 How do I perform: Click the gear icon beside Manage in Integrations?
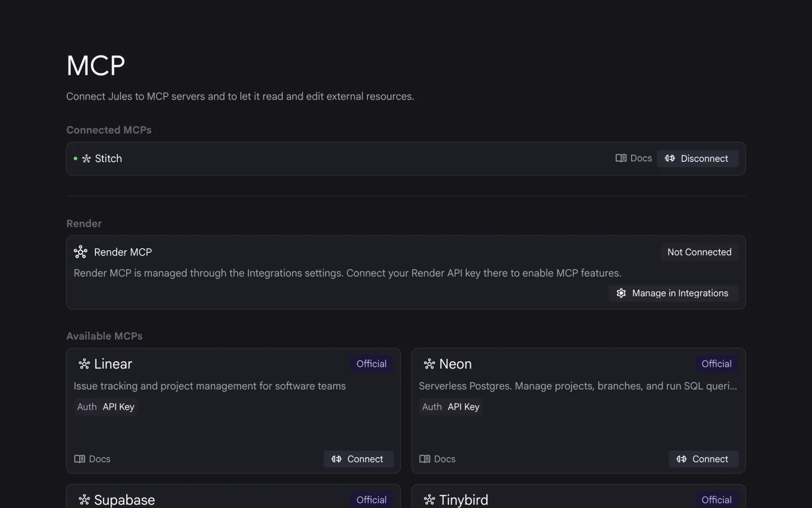tap(621, 293)
